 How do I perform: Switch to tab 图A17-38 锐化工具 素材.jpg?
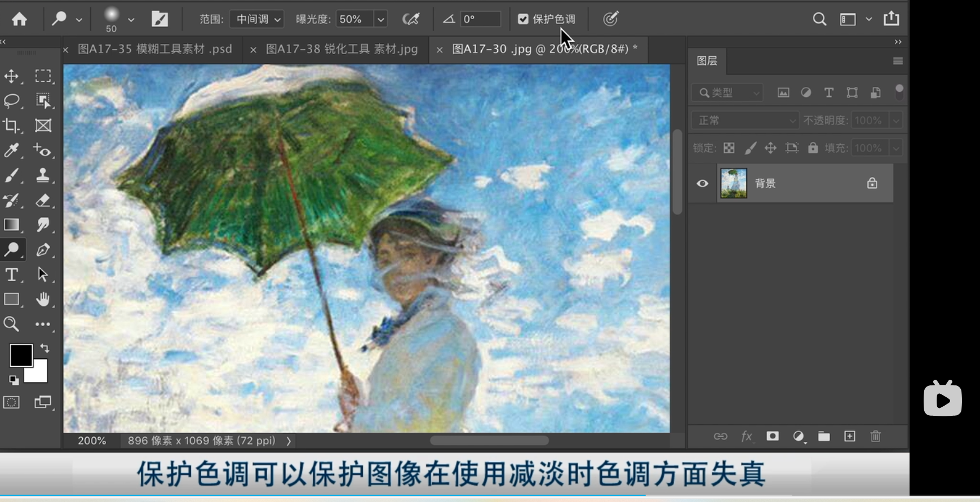click(x=342, y=49)
